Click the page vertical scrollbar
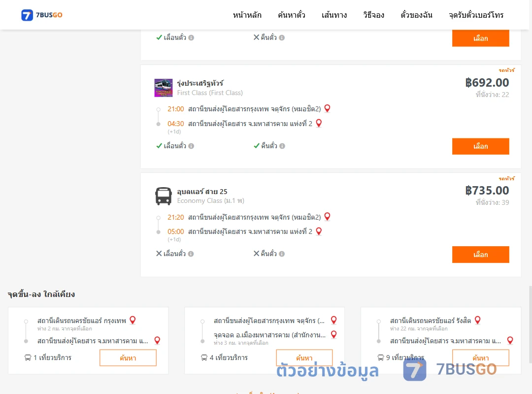 pos(530,324)
